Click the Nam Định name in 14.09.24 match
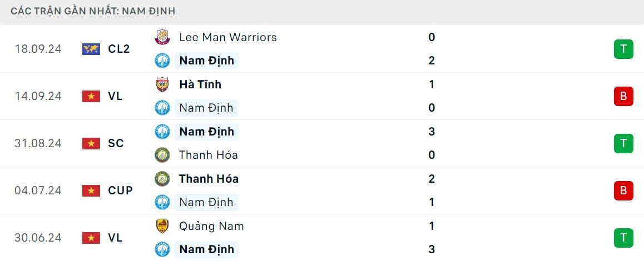The image size is (644, 261). (x=206, y=108)
